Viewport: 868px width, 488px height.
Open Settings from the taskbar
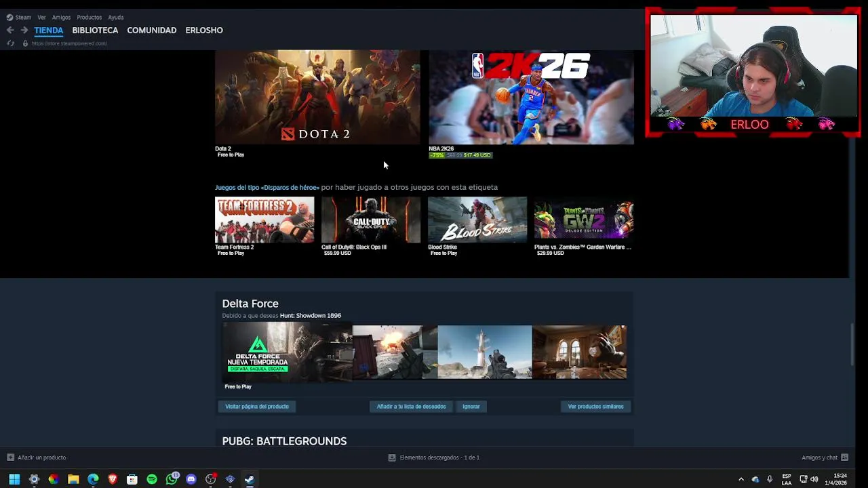tap(34, 479)
